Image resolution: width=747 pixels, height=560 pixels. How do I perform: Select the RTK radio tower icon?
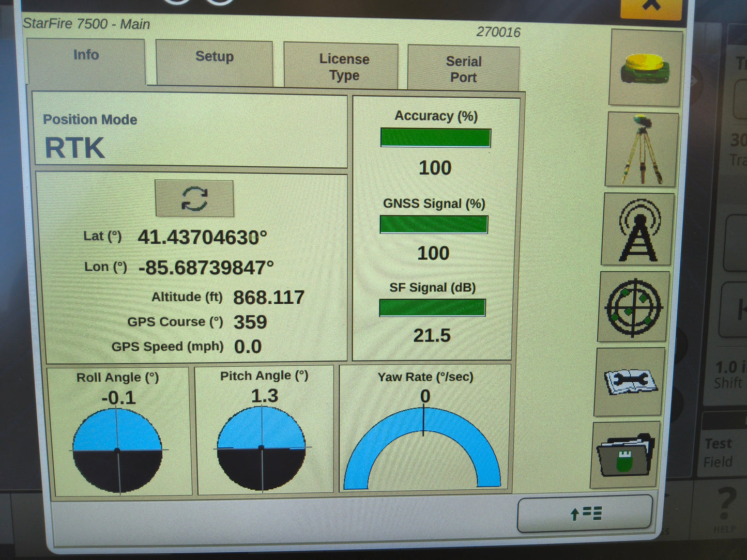636,229
